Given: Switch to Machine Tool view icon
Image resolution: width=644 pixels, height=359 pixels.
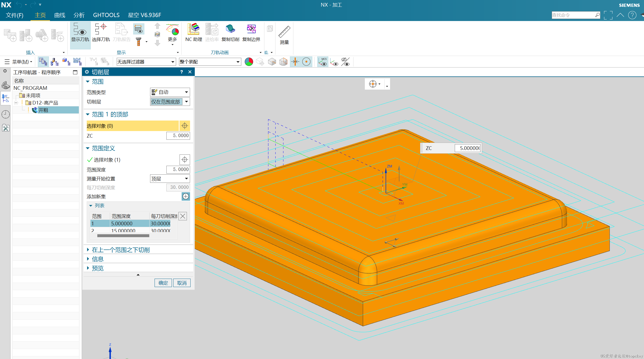Looking at the screenshot, I should point(54,62).
